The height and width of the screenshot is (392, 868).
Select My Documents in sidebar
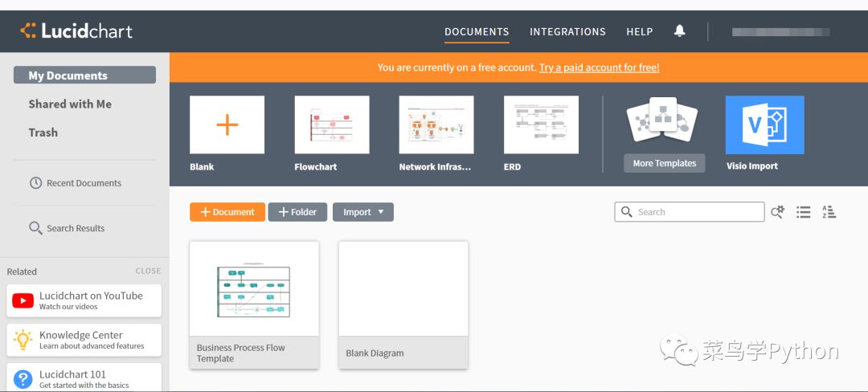click(x=84, y=76)
